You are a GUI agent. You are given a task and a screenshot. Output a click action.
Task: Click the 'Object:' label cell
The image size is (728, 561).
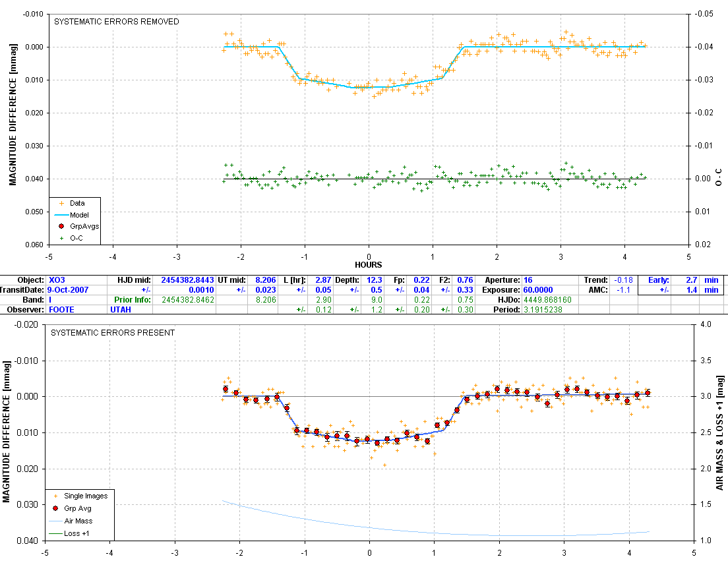[x=31, y=280]
